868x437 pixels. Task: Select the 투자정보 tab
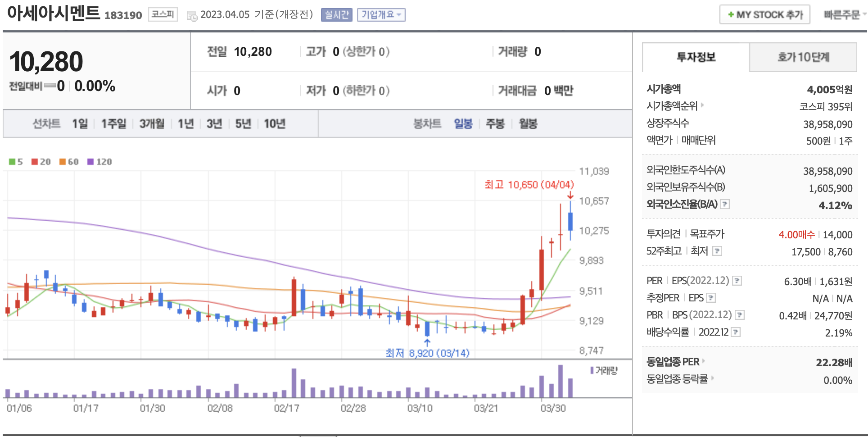pyautogui.click(x=696, y=57)
